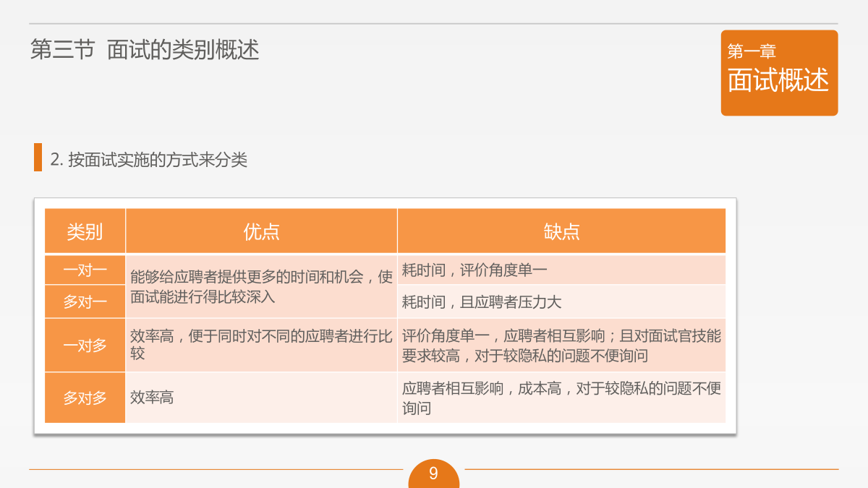The image size is (868, 488).
Task: Click the merged cell starting 能够给应聘者提供更多
Action: 261,286
